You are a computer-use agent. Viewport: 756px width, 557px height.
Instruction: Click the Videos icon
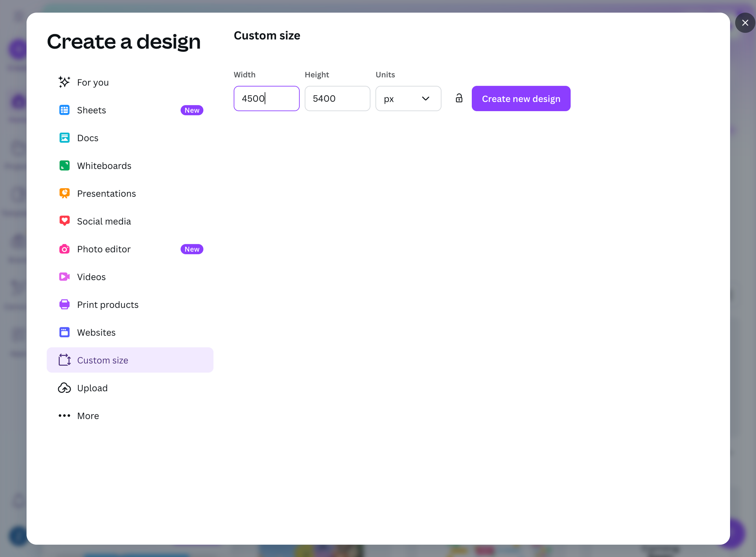64,276
